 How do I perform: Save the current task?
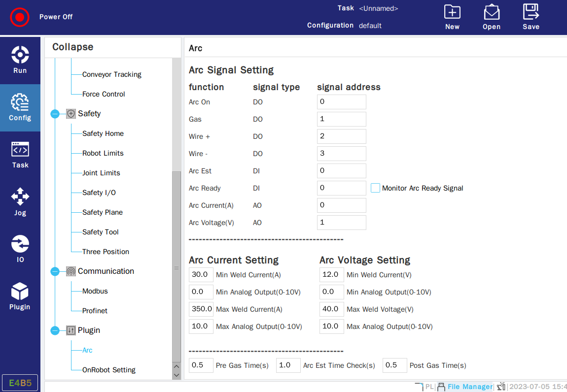click(x=531, y=17)
